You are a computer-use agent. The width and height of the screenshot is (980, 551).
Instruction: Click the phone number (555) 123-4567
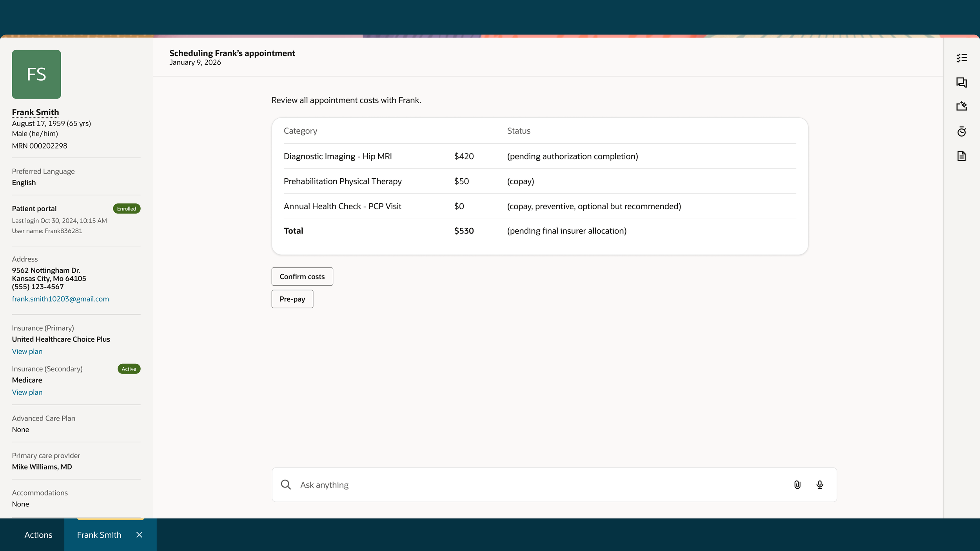[x=38, y=287]
